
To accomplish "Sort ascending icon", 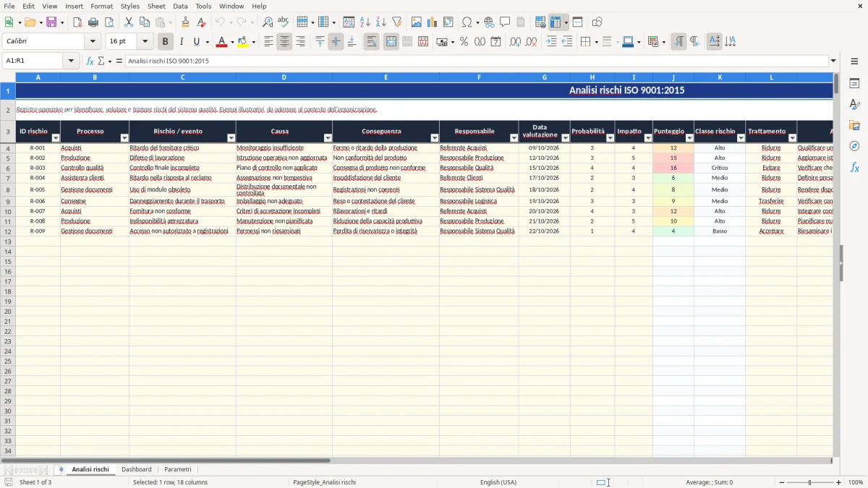I will [x=365, y=22].
